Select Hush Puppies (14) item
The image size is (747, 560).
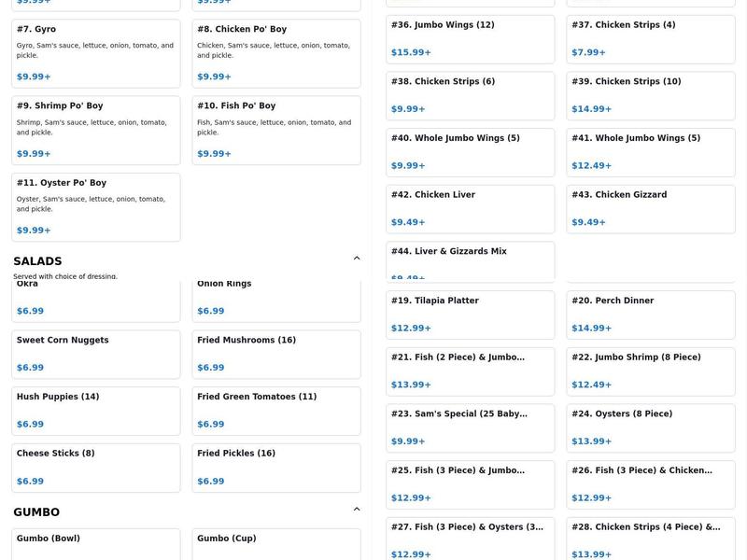[x=95, y=411]
